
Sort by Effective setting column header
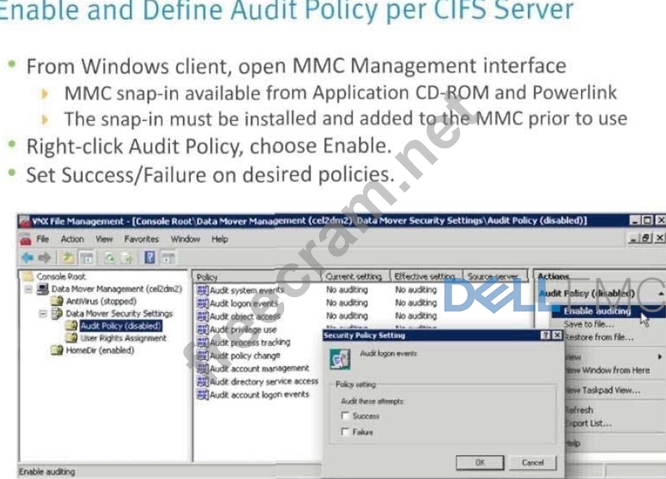(426, 276)
